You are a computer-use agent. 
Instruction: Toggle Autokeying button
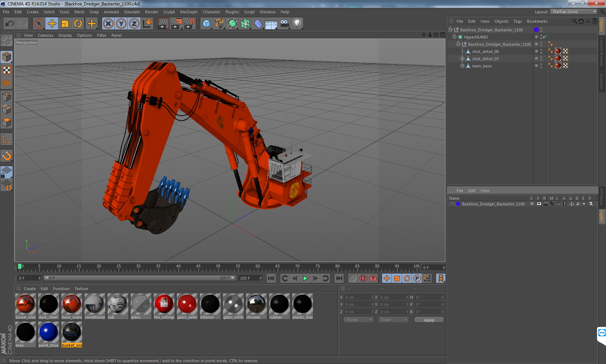click(363, 278)
